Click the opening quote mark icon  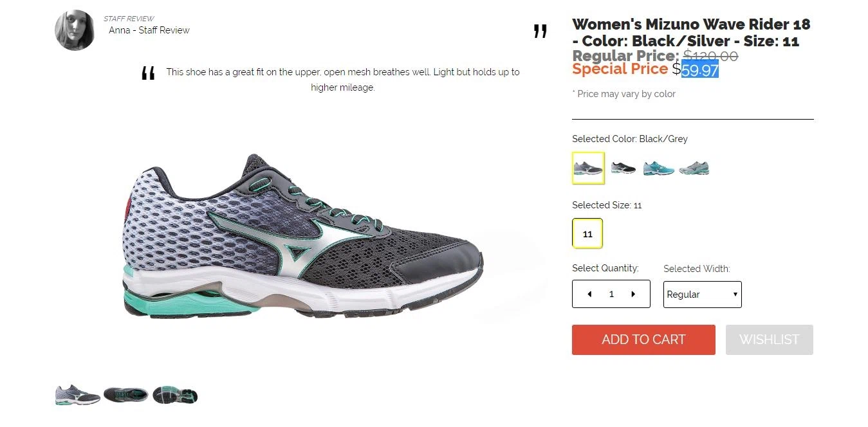(148, 74)
